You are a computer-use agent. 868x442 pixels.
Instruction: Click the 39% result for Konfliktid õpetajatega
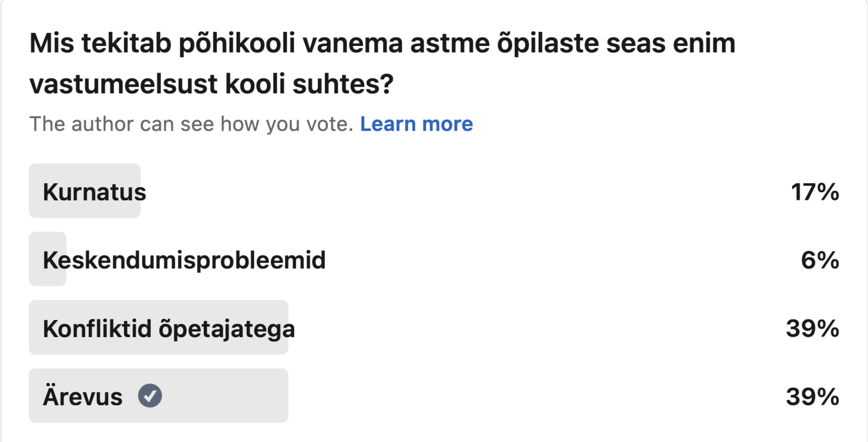pos(812,328)
